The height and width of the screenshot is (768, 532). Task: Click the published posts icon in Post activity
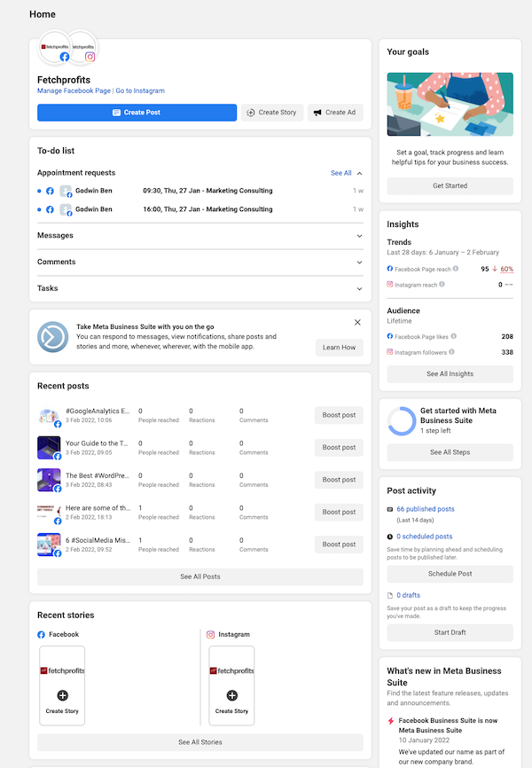[390, 509]
